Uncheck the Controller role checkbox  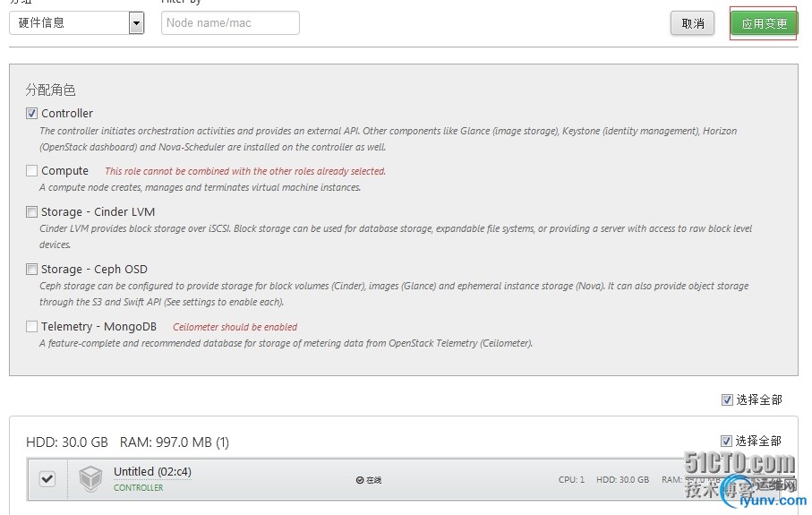tap(31, 114)
